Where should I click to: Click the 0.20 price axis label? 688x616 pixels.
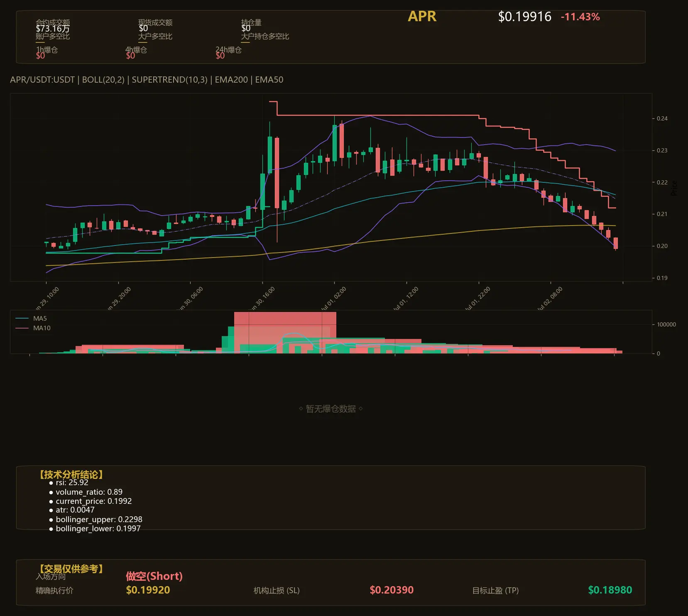pos(662,246)
